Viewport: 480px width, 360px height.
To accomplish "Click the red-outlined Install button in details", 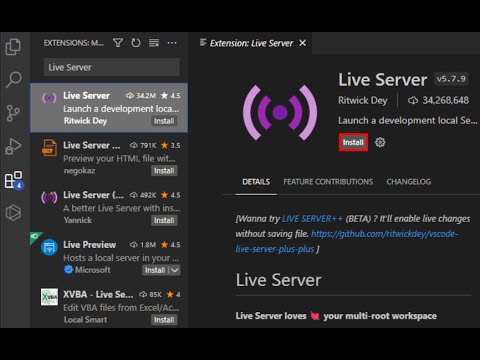I will pos(353,142).
